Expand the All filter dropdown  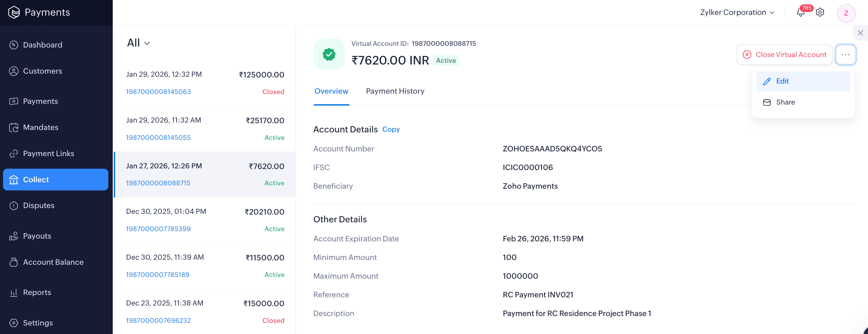pos(139,43)
